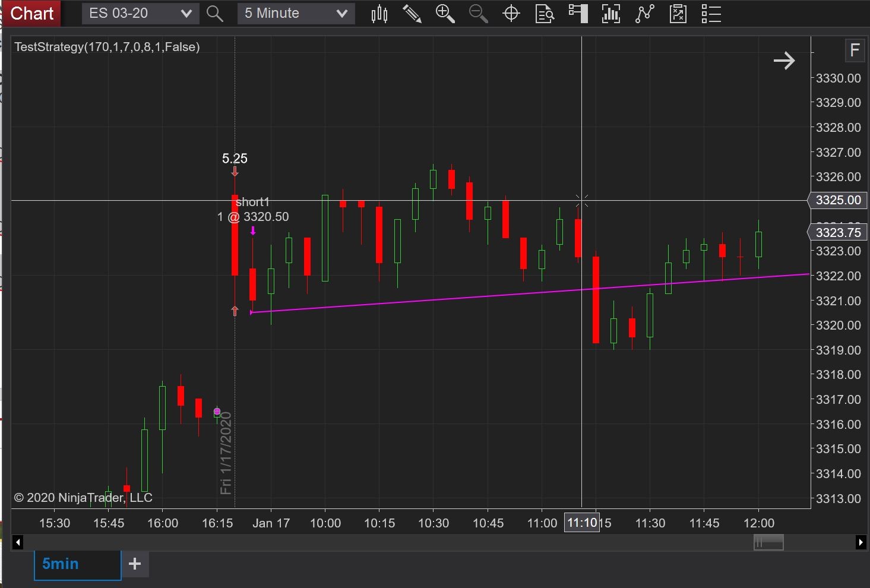Click the 5.25 label above the bar
Image resolution: width=870 pixels, height=588 pixels.
[235, 159]
